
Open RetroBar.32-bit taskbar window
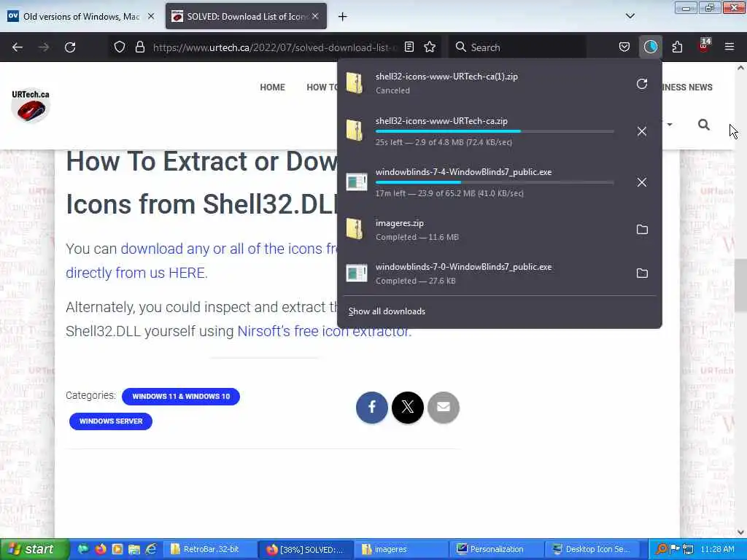(x=209, y=550)
